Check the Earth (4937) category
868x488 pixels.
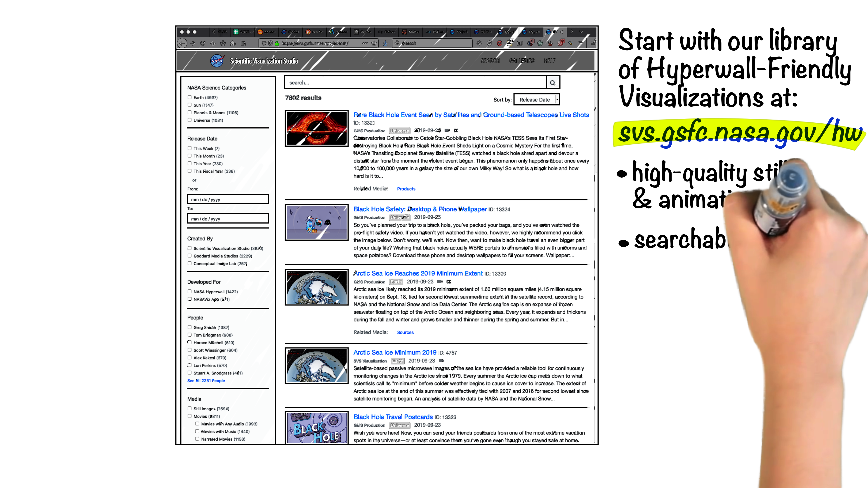tap(189, 97)
